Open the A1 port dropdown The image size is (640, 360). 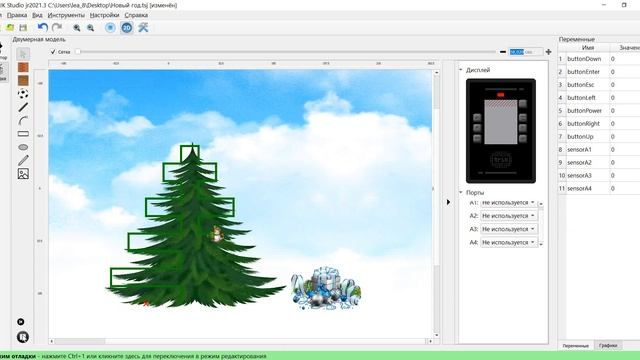(x=509, y=202)
